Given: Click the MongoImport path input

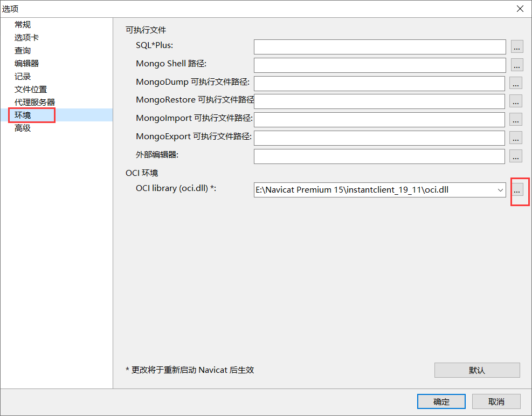Looking at the screenshot, I should (x=379, y=120).
